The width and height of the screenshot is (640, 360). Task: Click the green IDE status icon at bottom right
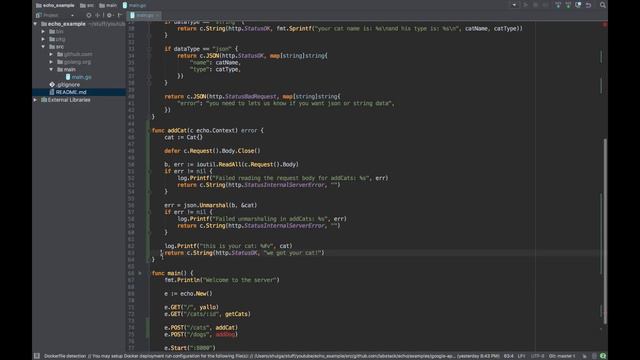tap(603, 356)
